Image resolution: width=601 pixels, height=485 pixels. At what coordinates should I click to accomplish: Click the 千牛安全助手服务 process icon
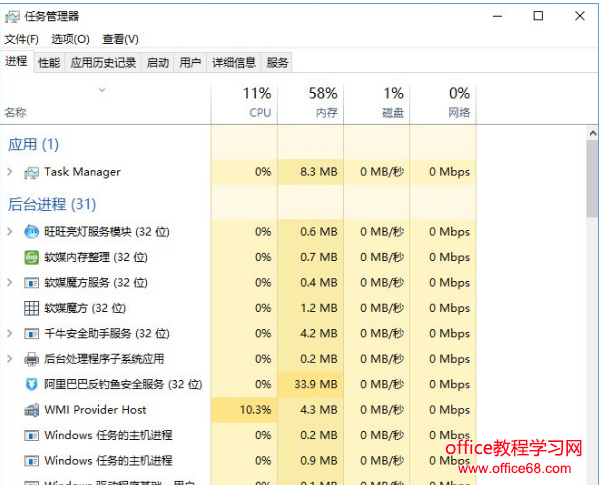pyautogui.click(x=31, y=333)
